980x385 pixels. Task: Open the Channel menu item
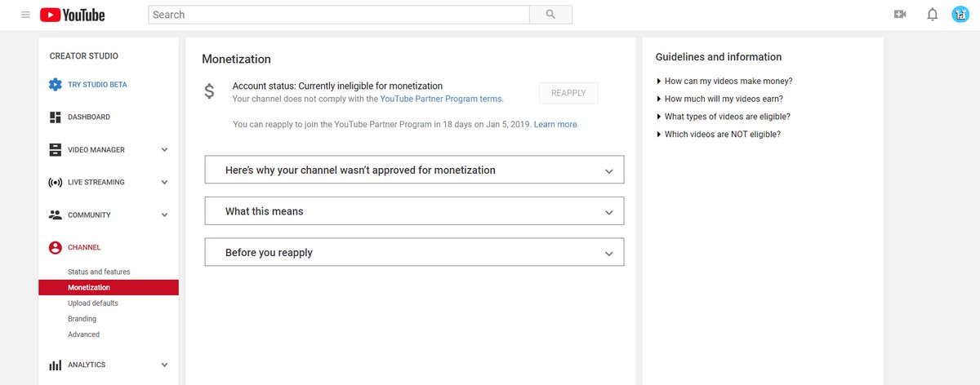(84, 247)
